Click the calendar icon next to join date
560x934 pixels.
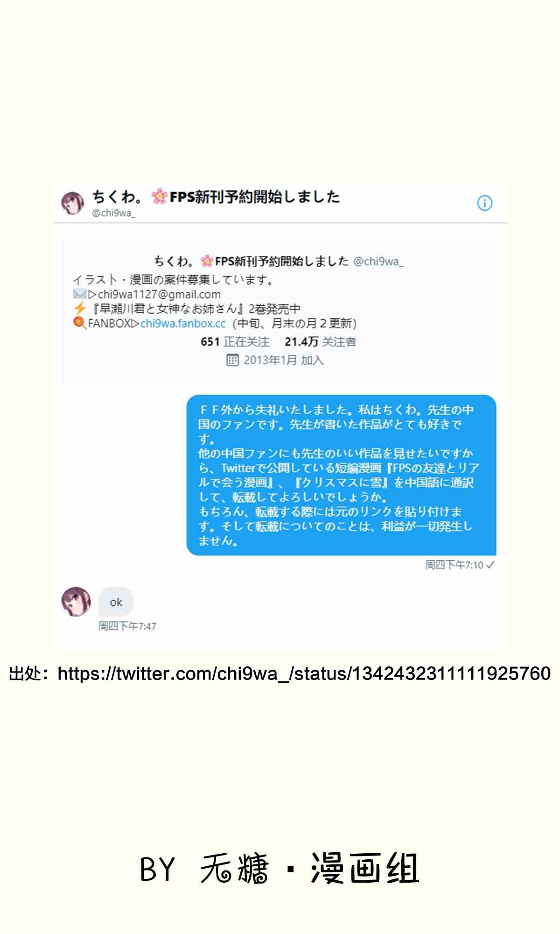click(232, 360)
